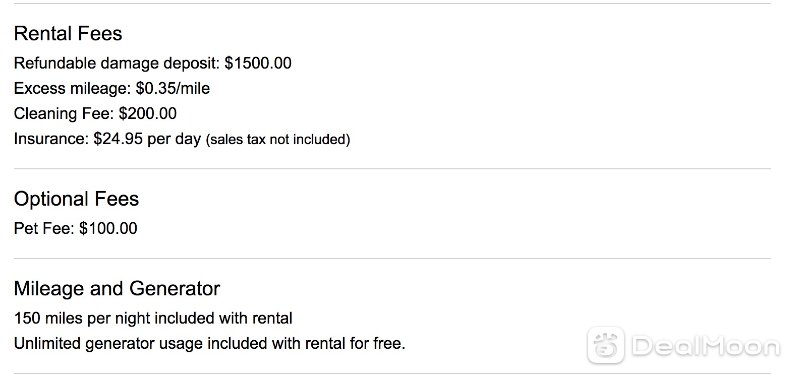
Task: Click the DealMoon watermark logo icon
Action: (x=606, y=345)
